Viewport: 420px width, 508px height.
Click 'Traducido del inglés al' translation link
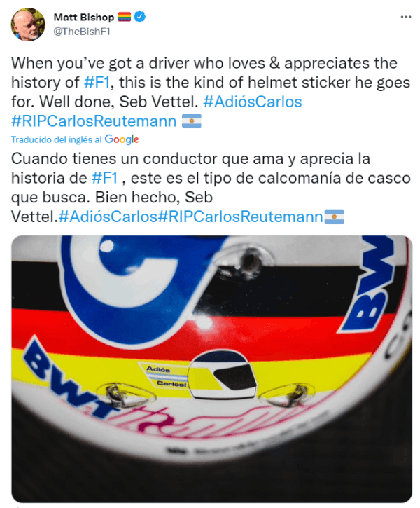[x=56, y=139]
